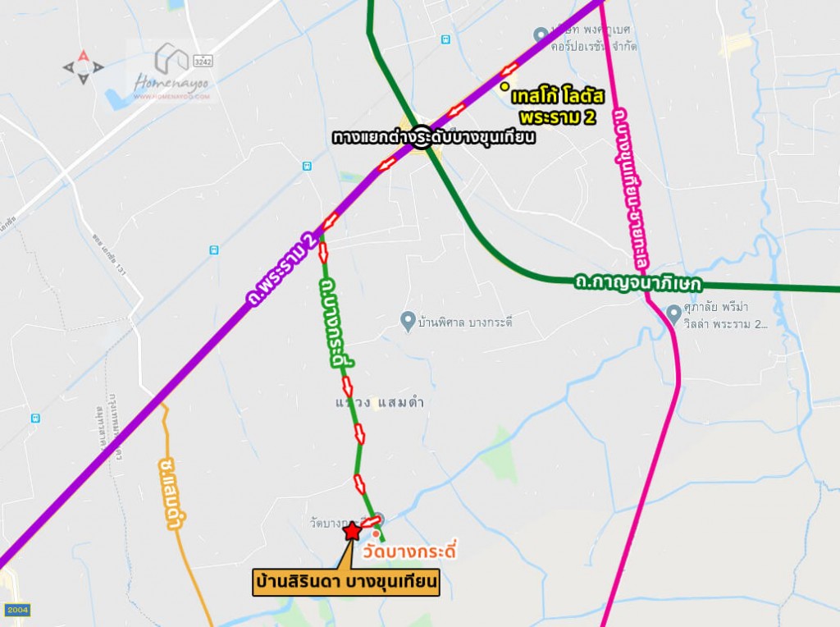The image size is (840, 627).
Task: Click the Homenayoo house logo
Action: click(x=171, y=57)
